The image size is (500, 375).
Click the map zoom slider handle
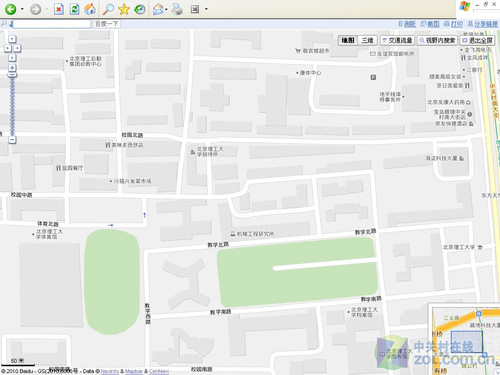pos(12,75)
